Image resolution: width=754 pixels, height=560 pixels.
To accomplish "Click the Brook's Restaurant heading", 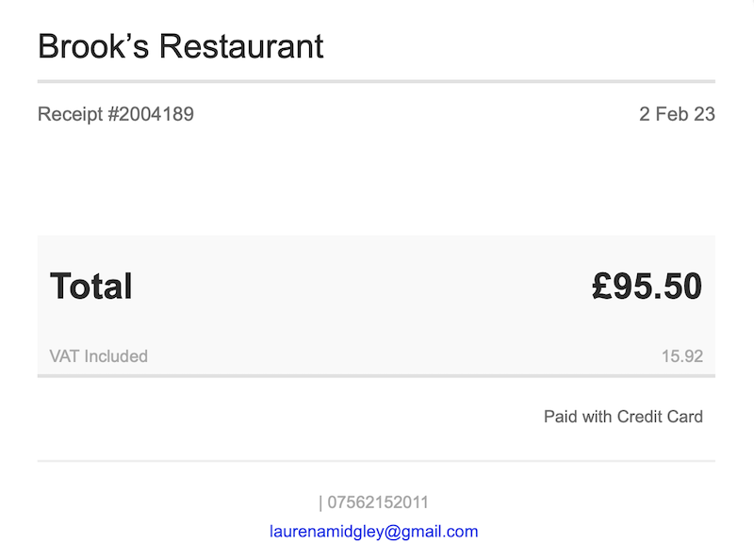I will pyautogui.click(x=181, y=45).
